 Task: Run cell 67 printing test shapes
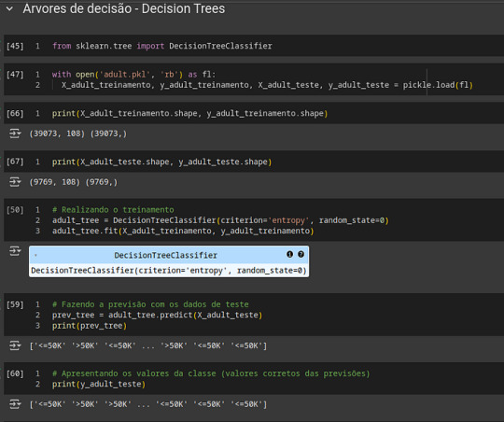[x=15, y=162]
